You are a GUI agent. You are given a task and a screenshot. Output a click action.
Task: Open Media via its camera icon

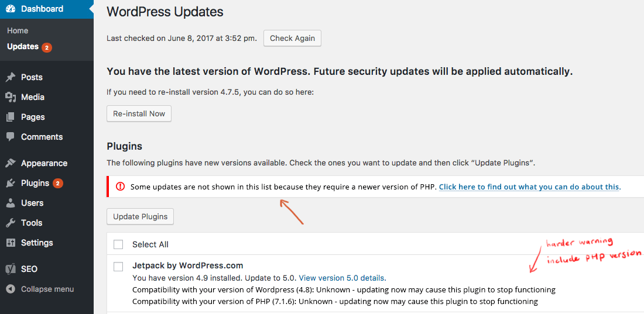(x=11, y=97)
